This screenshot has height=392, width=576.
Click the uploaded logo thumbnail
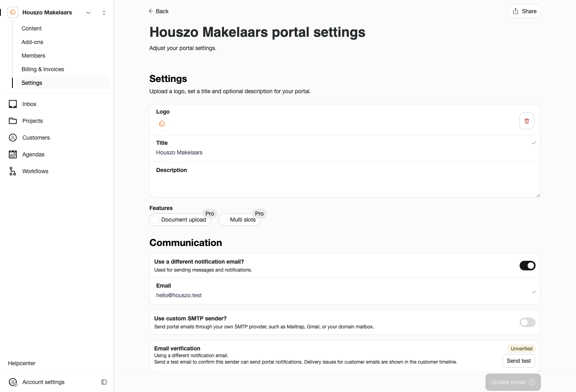click(162, 124)
